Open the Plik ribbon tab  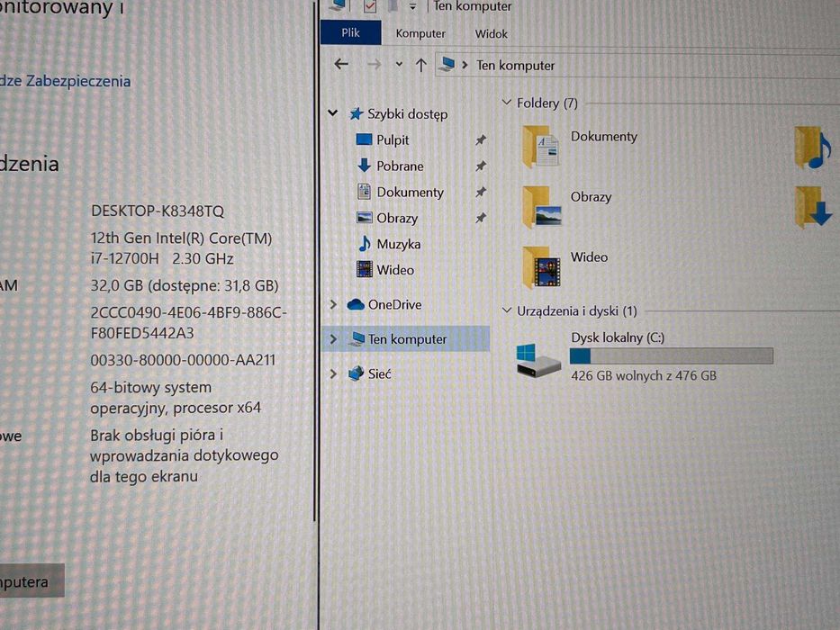point(350,32)
